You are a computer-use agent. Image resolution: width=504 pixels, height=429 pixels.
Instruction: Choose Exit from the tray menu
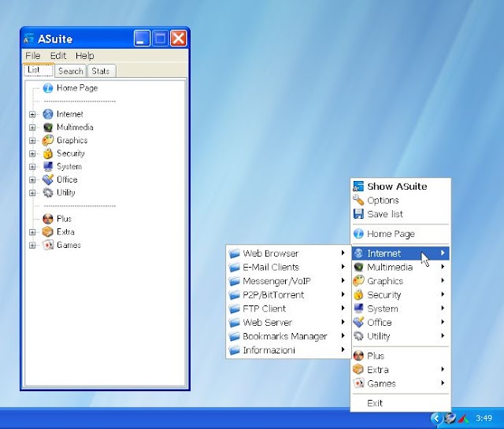401,403
